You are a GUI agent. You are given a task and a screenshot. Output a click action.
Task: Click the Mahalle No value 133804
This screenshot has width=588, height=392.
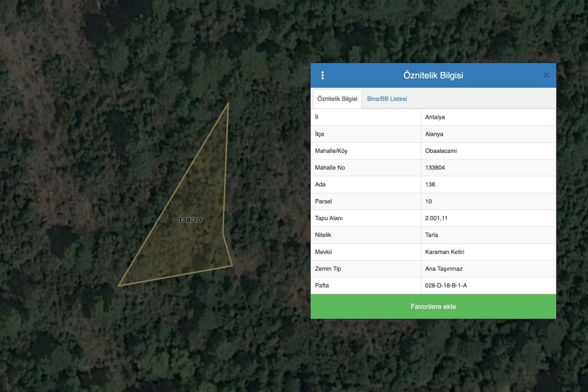[x=435, y=168]
